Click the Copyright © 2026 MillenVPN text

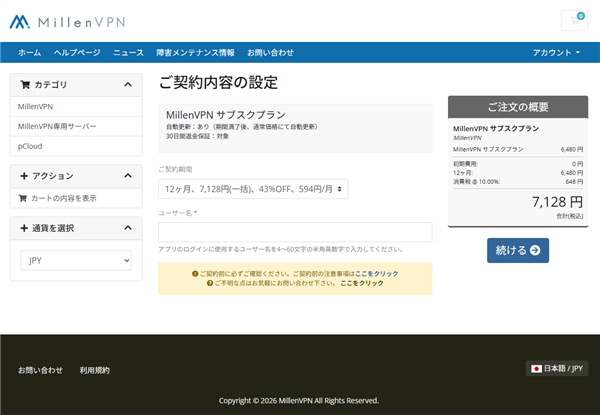pyautogui.click(x=299, y=401)
